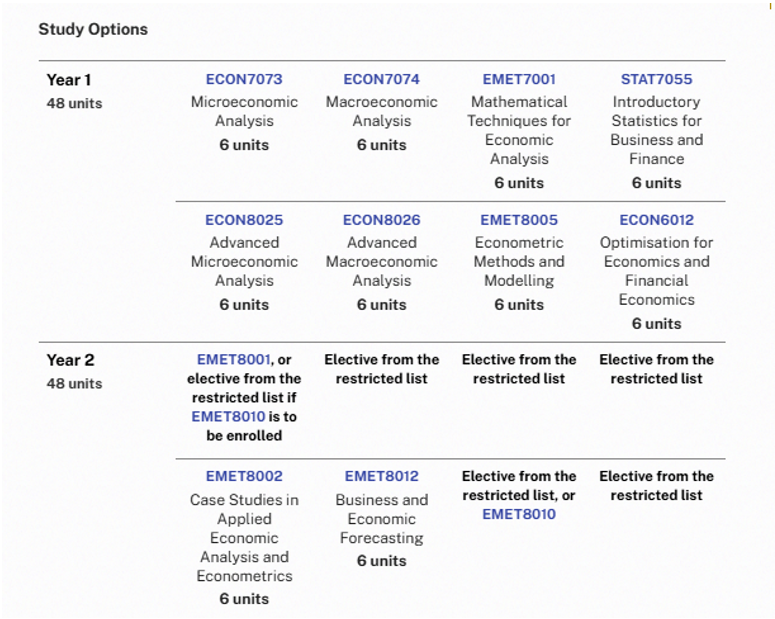This screenshot has width=775, height=619.
Task: Open EMET8005 Econometric Methods link
Action: tap(519, 220)
